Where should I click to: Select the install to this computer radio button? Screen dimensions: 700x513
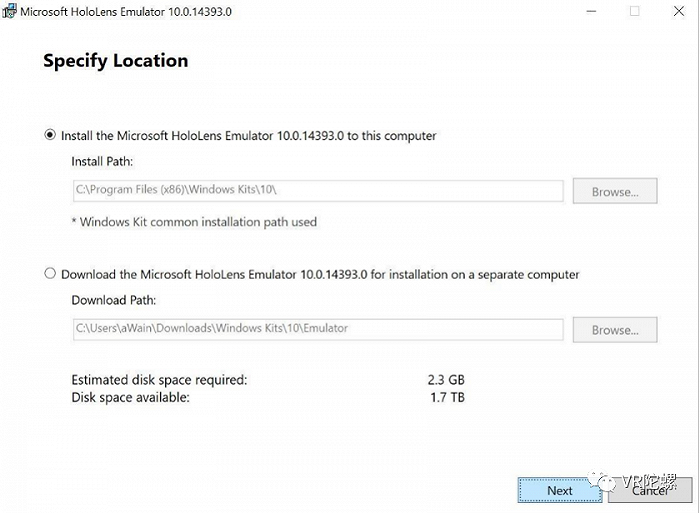(50, 135)
